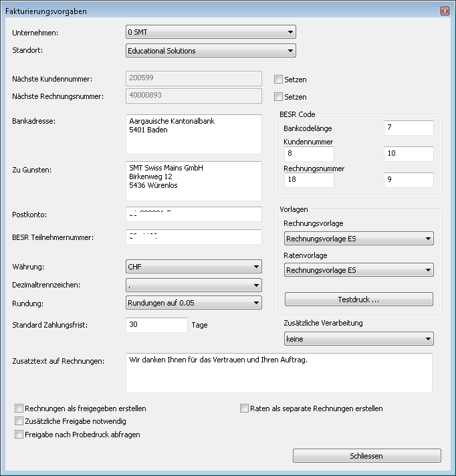The height and width of the screenshot is (476, 456).
Task: Click into the Bankadresse text box
Action: (193, 134)
